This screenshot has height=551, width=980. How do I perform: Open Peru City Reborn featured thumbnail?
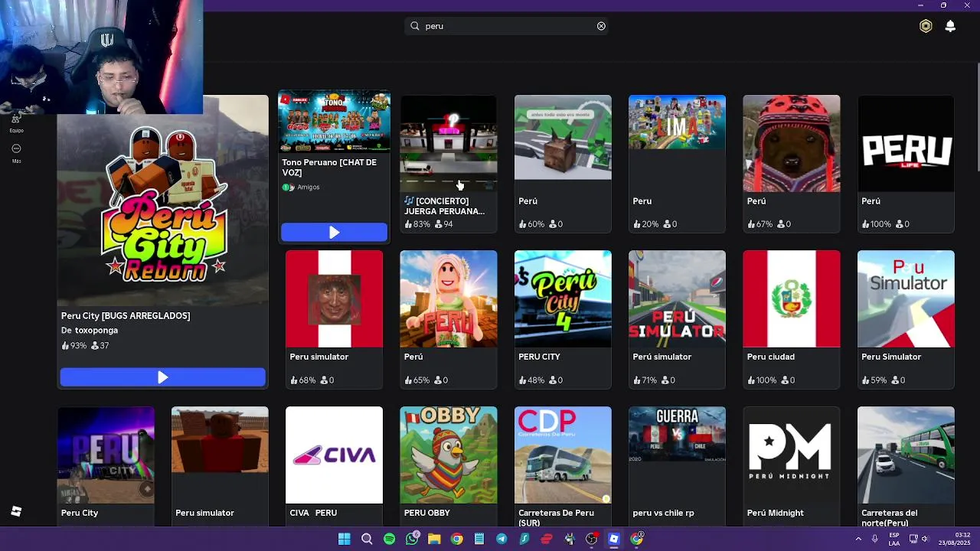click(163, 200)
